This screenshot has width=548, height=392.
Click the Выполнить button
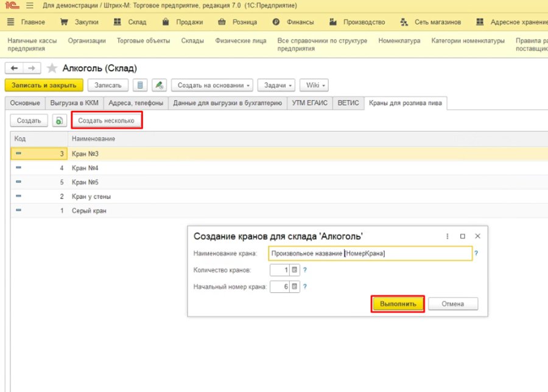[398, 304]
